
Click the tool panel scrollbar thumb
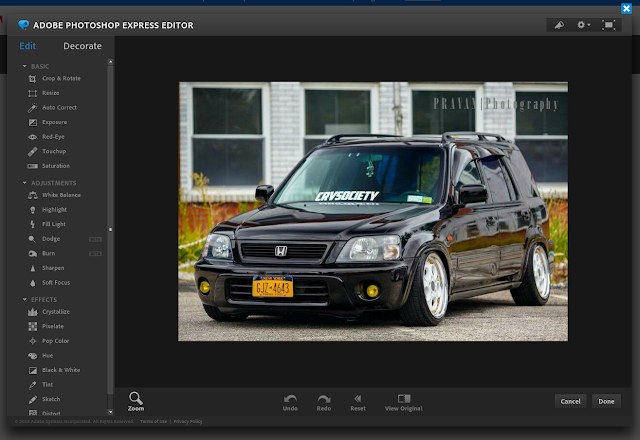point(110,230)
